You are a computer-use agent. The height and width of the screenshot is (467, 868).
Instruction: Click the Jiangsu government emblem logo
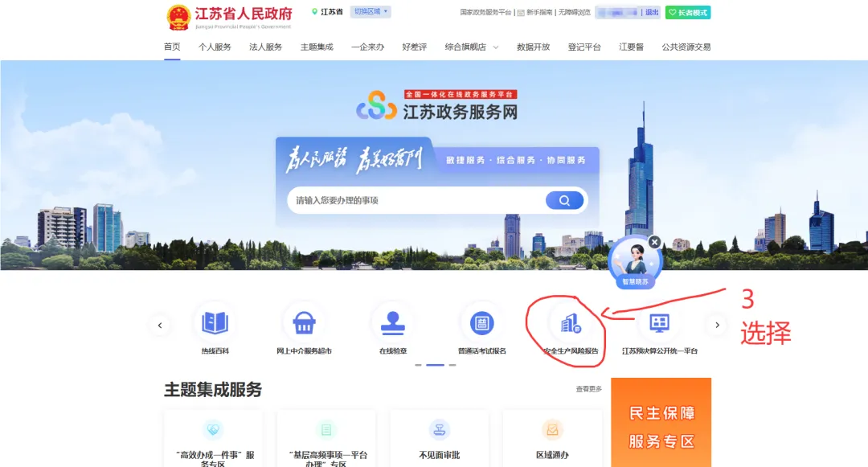(178, 17)
